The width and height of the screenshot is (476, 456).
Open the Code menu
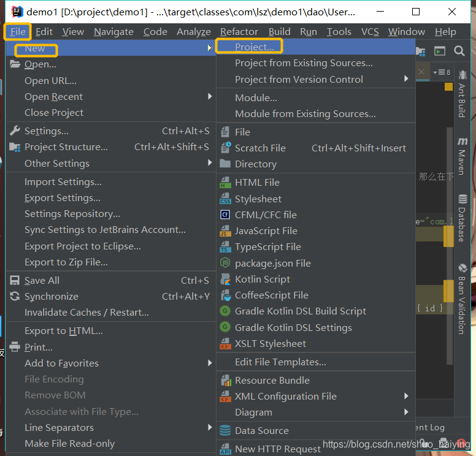coord(155,31)
